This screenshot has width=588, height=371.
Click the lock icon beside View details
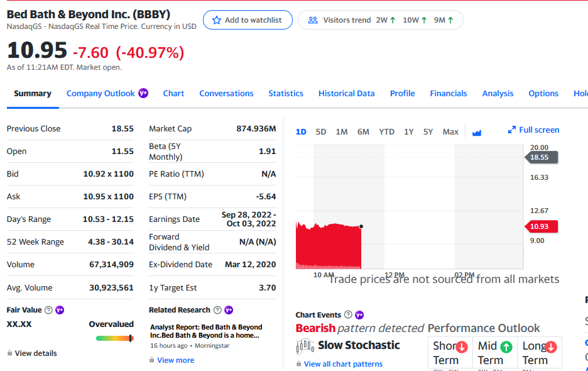10,353
